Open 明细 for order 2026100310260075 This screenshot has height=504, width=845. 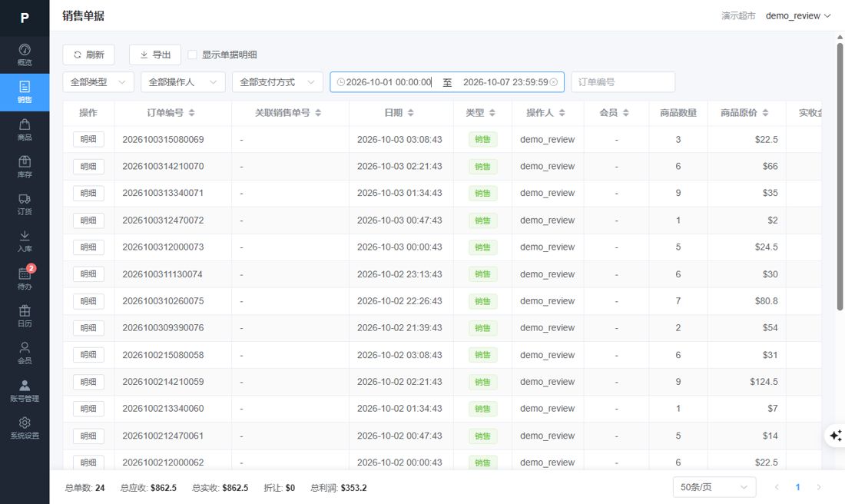[x=88, y=300]
